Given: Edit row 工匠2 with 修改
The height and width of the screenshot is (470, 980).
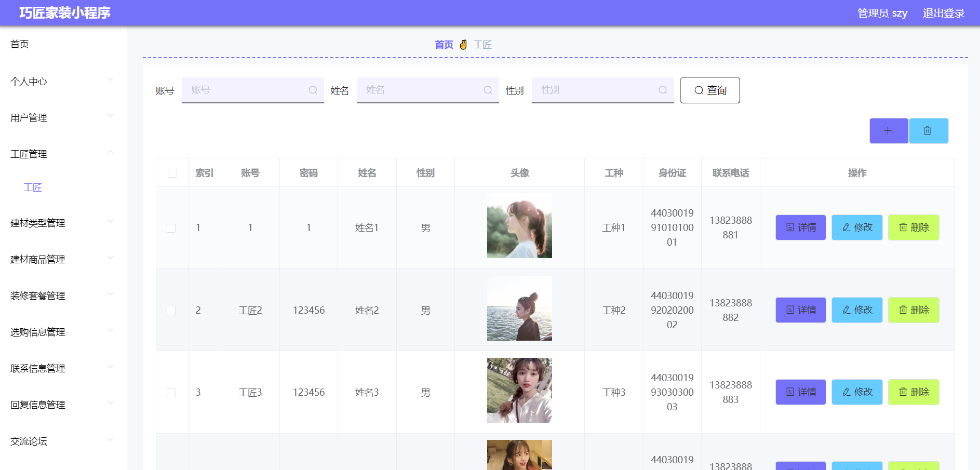Looking at the screenshot, I should point(857,310).
